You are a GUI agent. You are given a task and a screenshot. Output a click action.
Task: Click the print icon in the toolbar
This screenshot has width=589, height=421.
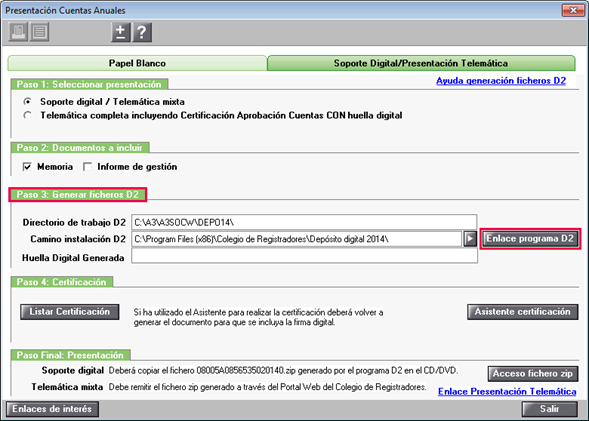(x=18, y=32)
